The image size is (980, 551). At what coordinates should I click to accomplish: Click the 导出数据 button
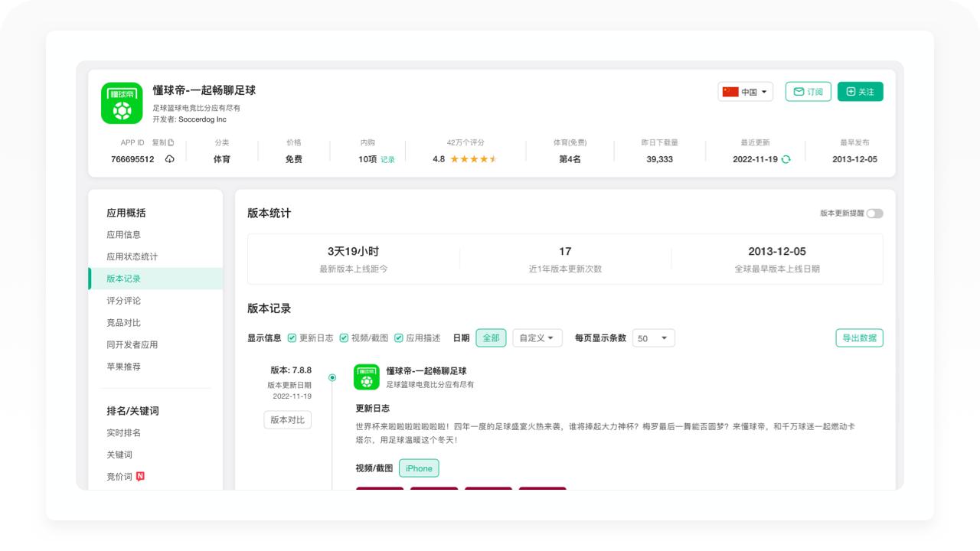(859, 337)
